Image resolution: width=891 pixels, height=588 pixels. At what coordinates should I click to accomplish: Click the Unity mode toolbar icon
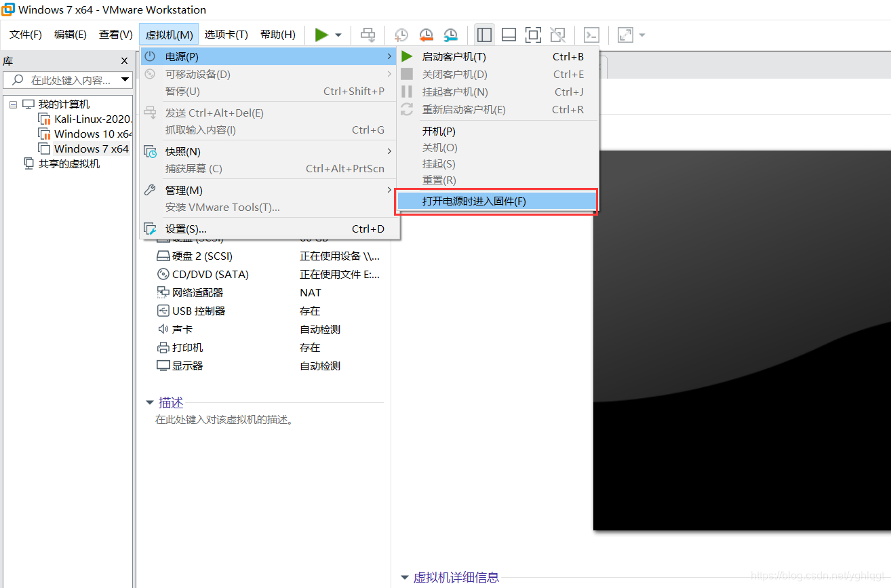(x=557, y=35)
